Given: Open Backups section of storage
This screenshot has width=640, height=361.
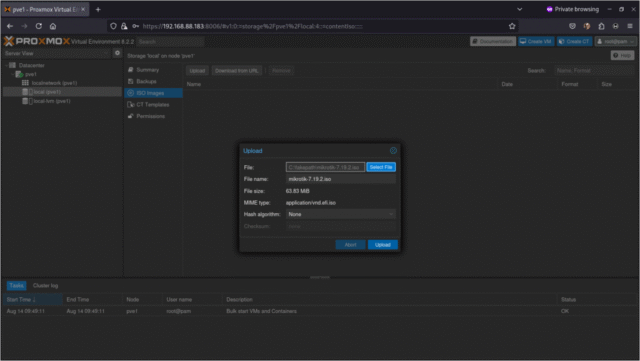Looking at the screenshot, I should (x=153, y=81).
